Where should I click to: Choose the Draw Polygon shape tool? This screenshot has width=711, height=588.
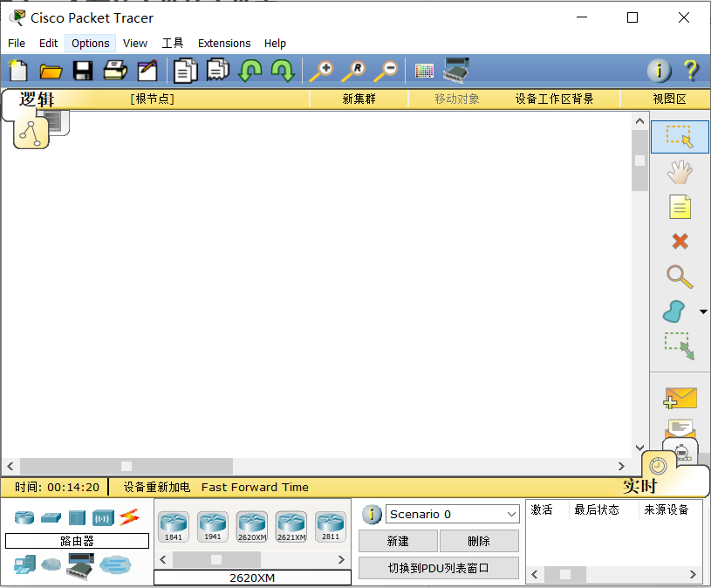(673, 311)
